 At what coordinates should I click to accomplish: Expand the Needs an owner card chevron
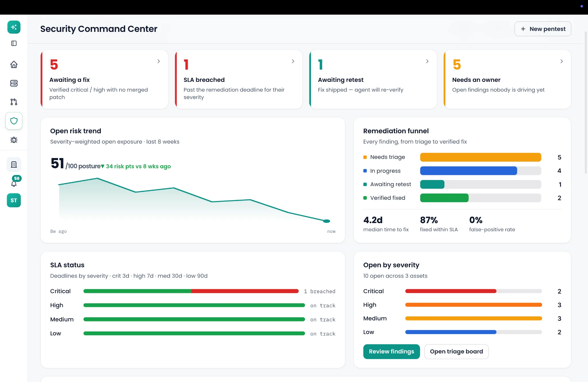(562, 61)
